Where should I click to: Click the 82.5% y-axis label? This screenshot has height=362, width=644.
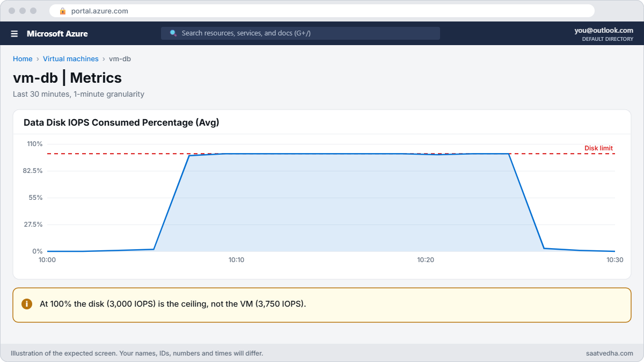(33, 171)
